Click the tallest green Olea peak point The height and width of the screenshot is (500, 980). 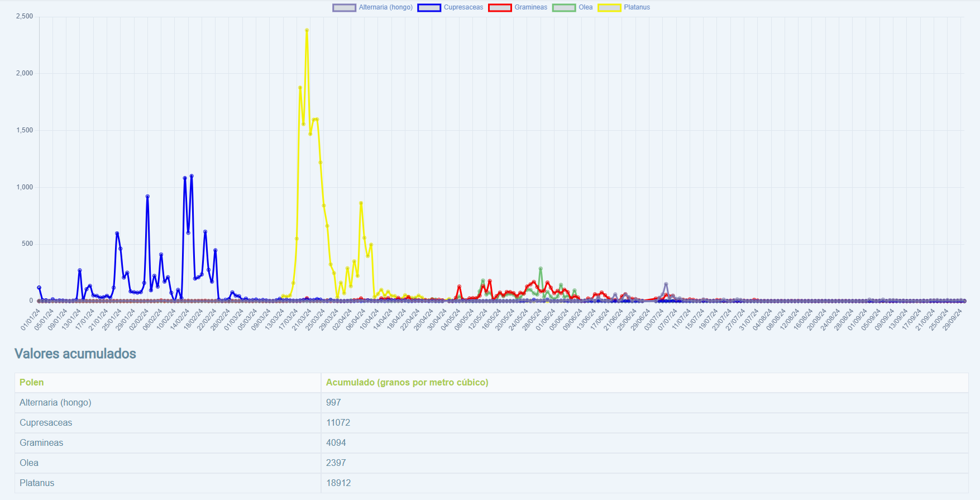541,269
